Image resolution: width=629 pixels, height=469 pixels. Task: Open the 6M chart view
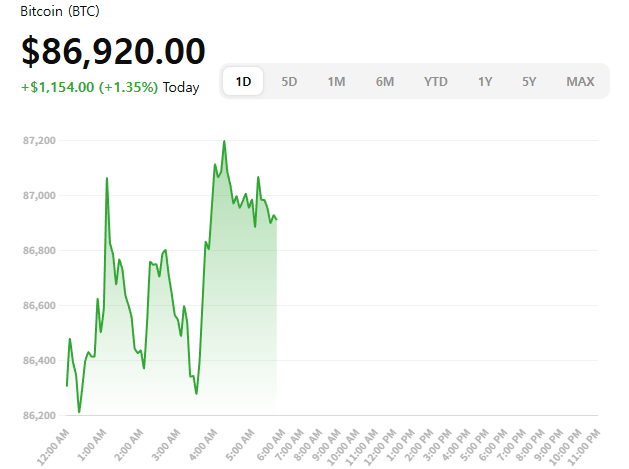pyautogui.click(x=385, y=81)
